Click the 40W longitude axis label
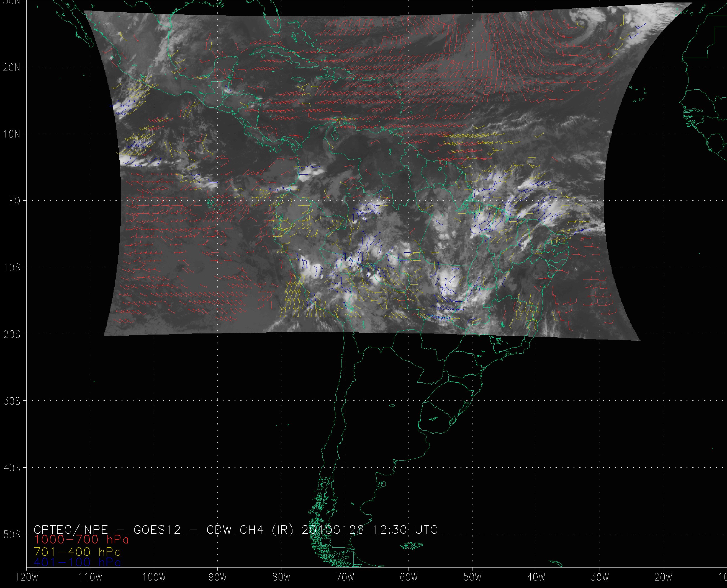The height and width of the screenshot is (588, 727). (x=536, y=577)
